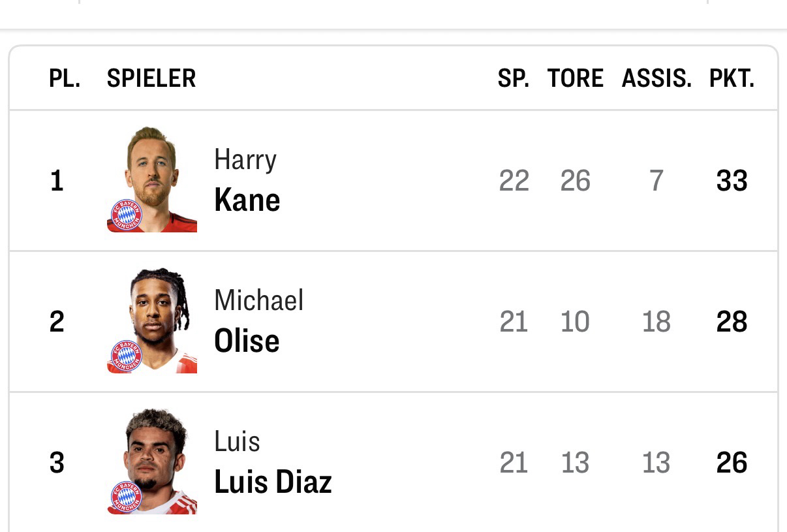Sort table by TORE column header

coord(575,78)
